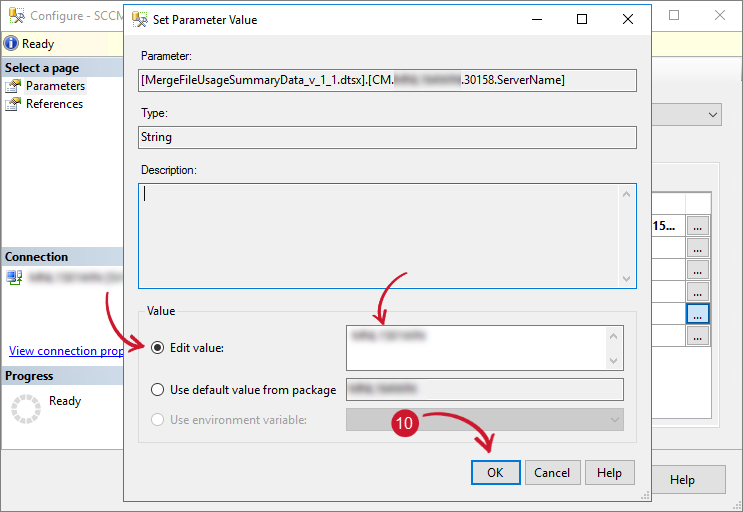
Task: Open Help in Set Parameter Value dialog
Action: coord(609,473)
